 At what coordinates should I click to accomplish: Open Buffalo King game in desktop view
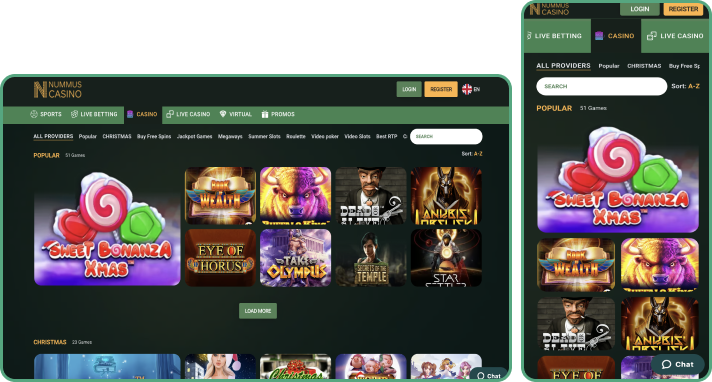pos(296,195)
